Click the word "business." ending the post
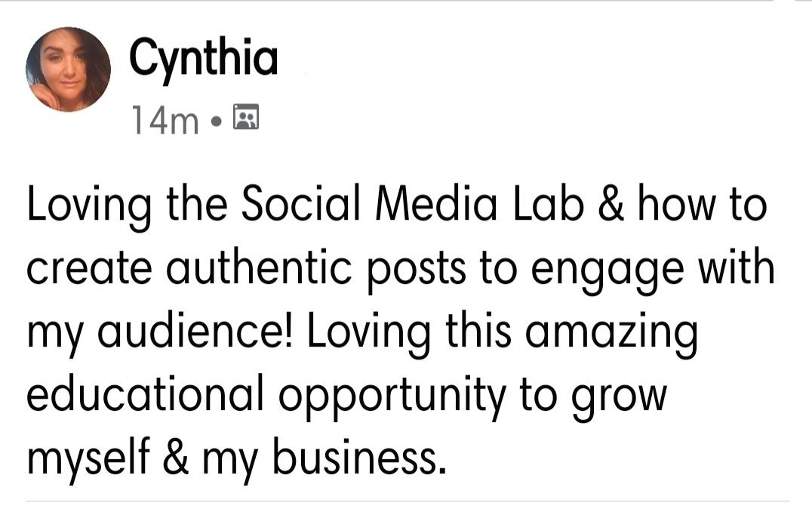Image resolution: width=812 pixels, height=509 pixels. click(x=355, y=456)
